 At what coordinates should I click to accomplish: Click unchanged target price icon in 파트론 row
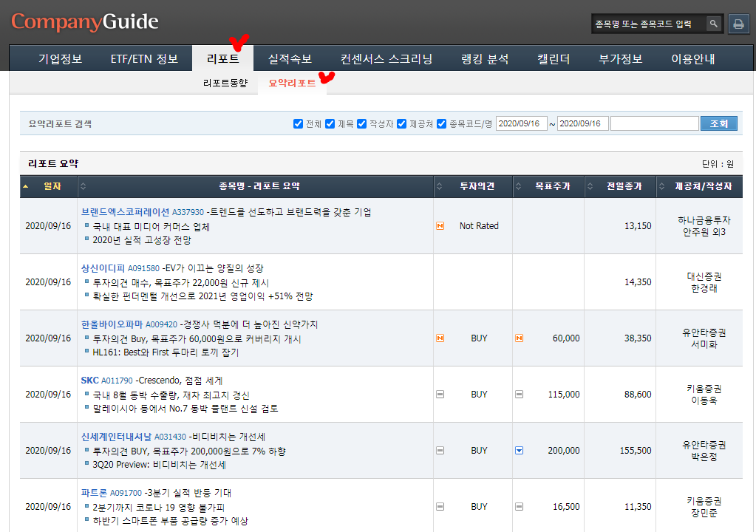click(520, 507)
